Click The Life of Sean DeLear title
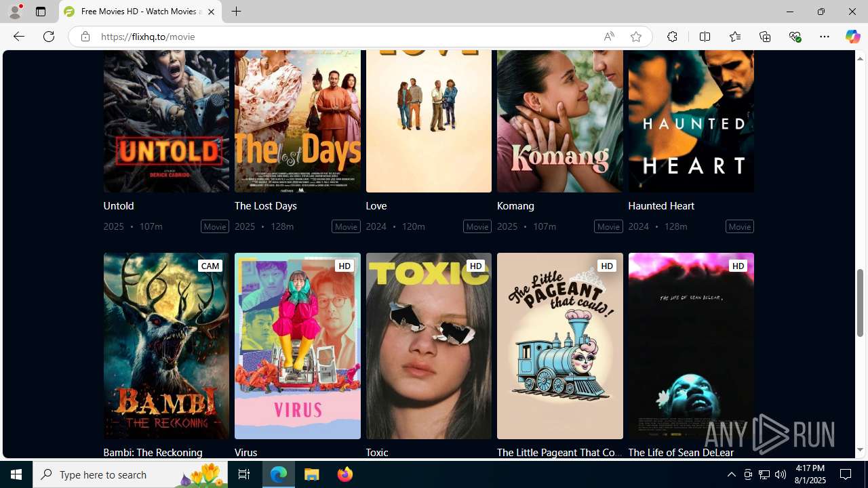The image size is (868, 488). click(x=681, y=452)
